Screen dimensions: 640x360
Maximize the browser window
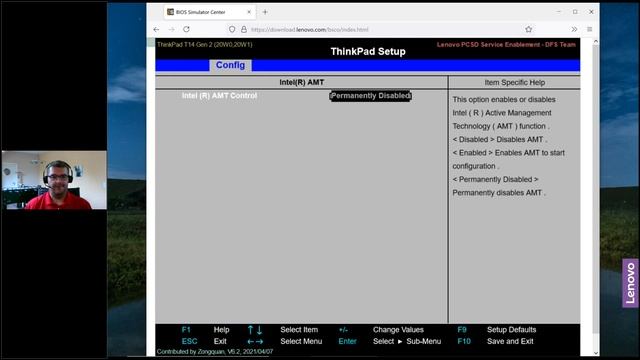pyautogui.click(x=575, y=12)
